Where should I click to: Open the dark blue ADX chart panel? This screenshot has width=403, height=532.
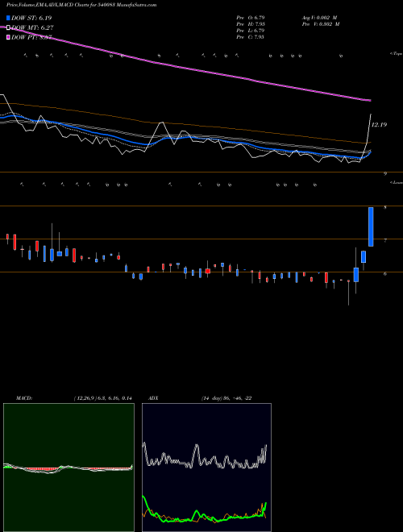206,468
